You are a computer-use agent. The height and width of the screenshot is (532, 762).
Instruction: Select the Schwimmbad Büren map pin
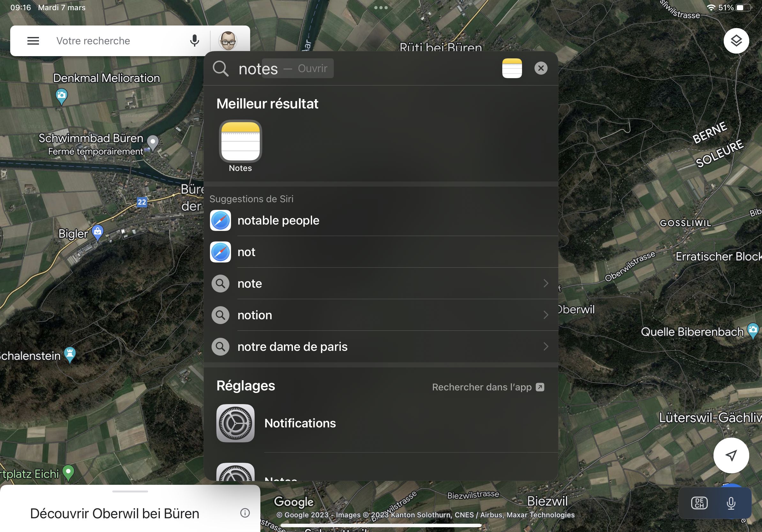pos(153,143)
